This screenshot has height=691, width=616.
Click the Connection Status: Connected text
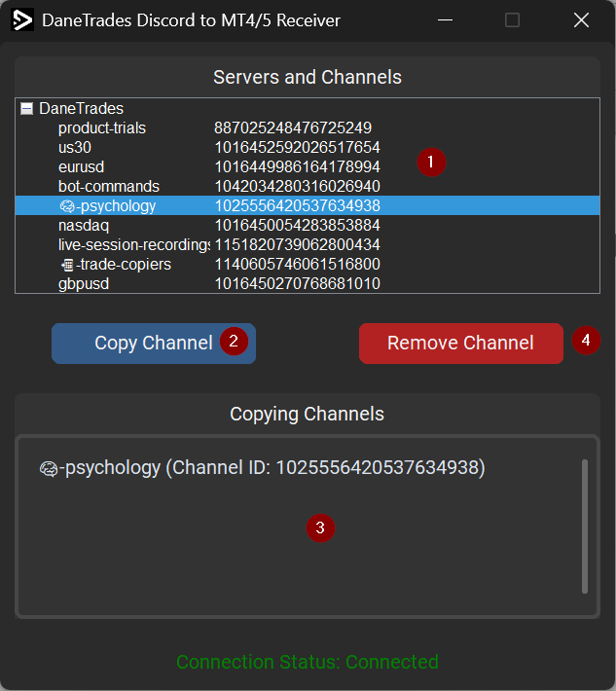(x=308, y=662)
